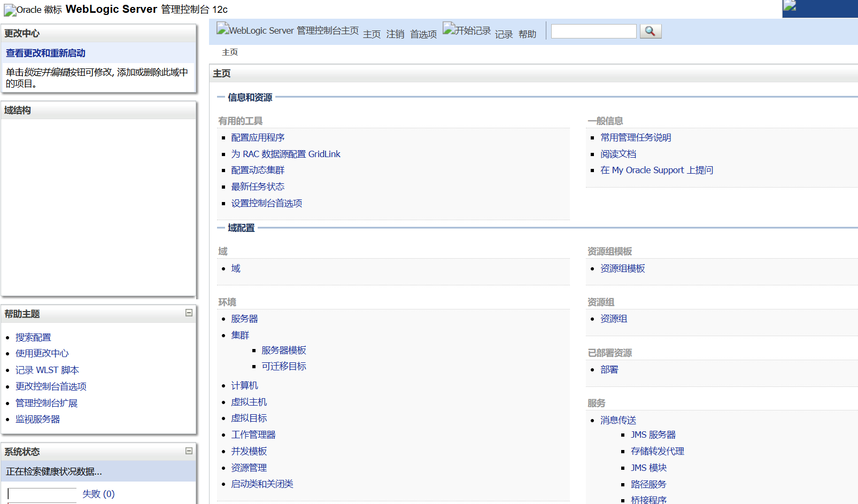This screenshot has width=858, height=504.
Task: Open 服务器 link under 环境
Action: coord(244,319)
